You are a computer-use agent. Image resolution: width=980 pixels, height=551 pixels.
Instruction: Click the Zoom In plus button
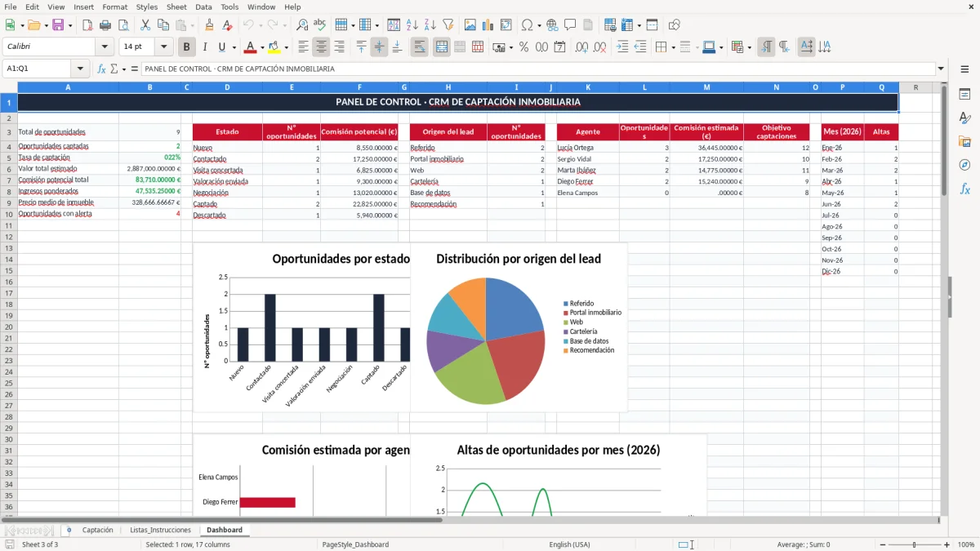click(x=947, y=544)
